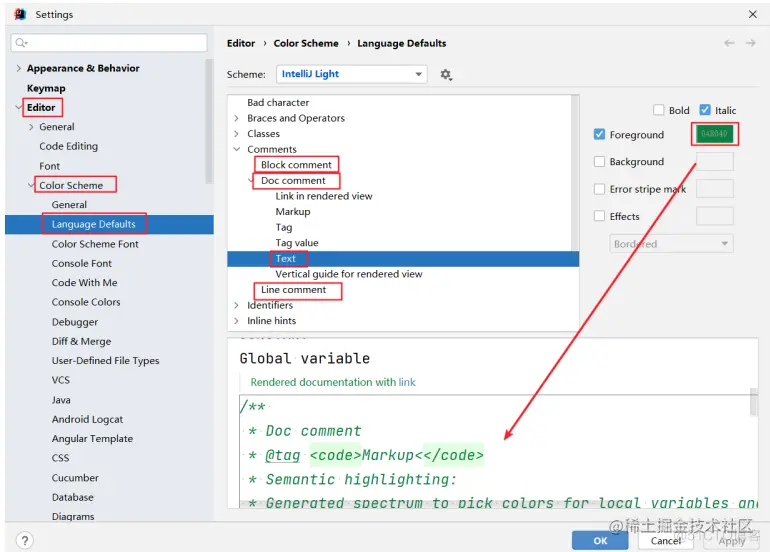This screenshot has width=770, height=552.
Task: Enable the Bold checkbox
Action: tap(659, 110)
